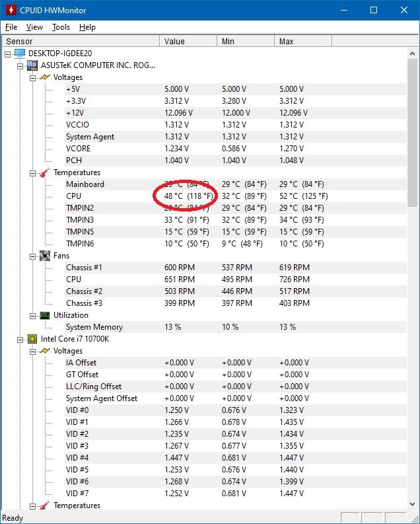Select the Chassis #3 fan row
Screen dimensions: 420x524
236,303
